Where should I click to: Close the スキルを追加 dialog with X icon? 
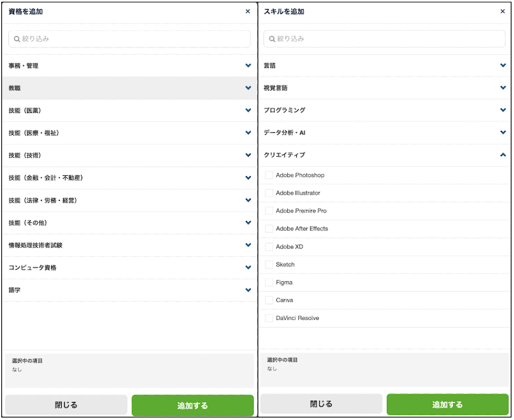click(x=502, y=12)
